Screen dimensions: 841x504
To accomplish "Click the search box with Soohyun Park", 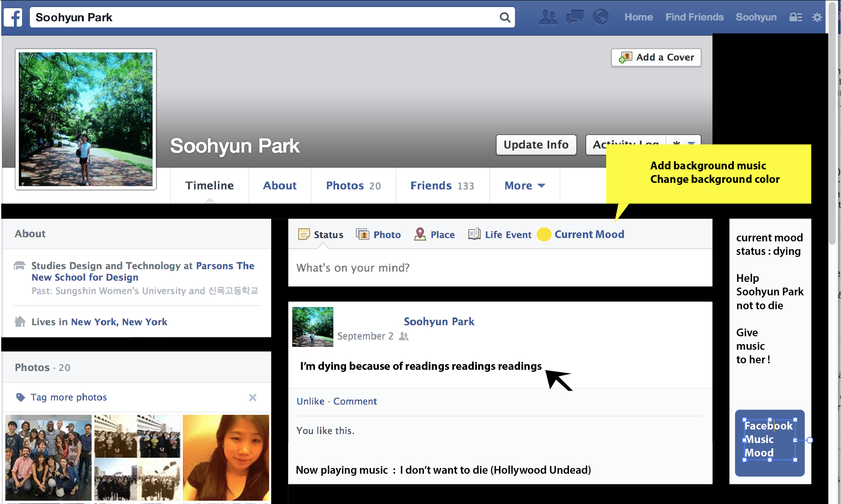I will click(272, 17).
